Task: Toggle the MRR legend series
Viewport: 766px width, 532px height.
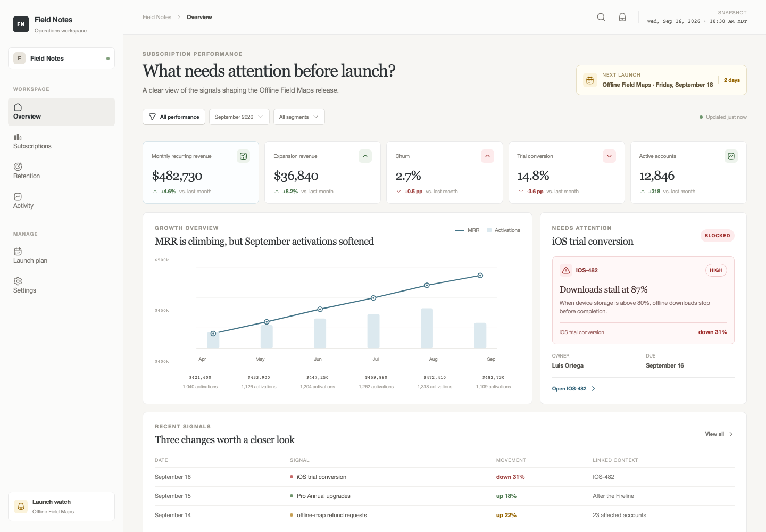Action: click(467, 230)
